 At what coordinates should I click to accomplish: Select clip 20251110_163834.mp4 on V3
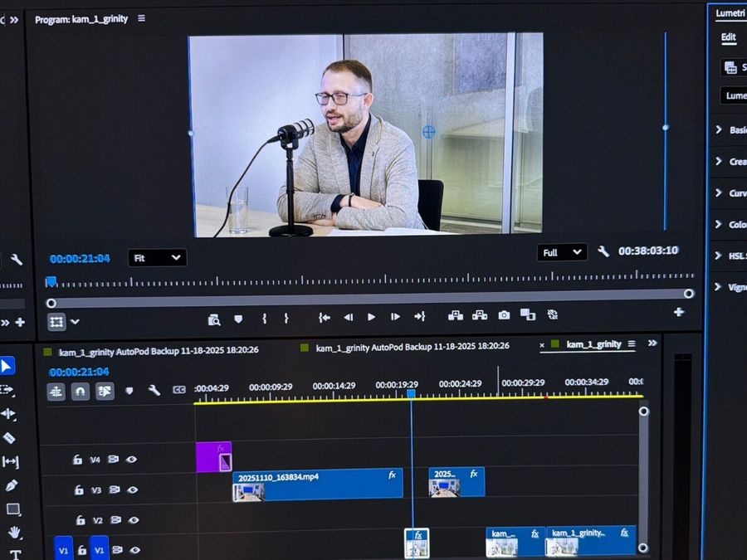pyautogui.click(x=318, y=485)
